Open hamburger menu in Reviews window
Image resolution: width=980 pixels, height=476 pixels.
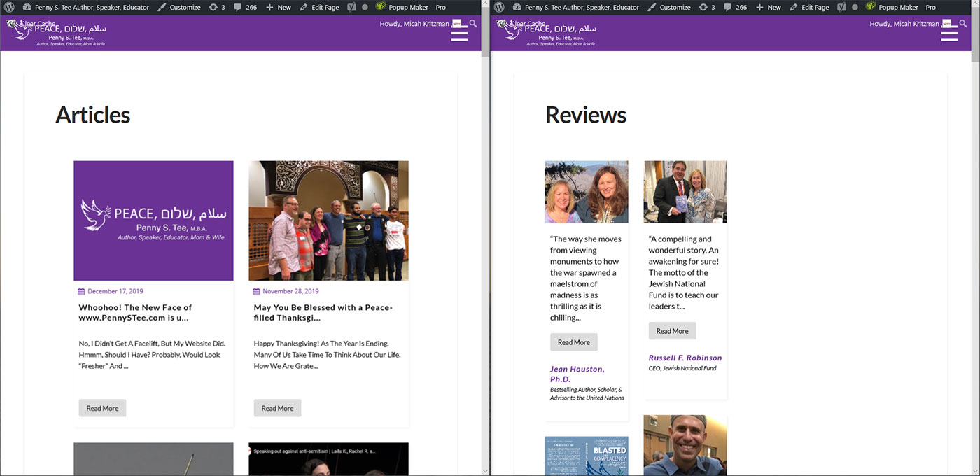coord(949,34)
